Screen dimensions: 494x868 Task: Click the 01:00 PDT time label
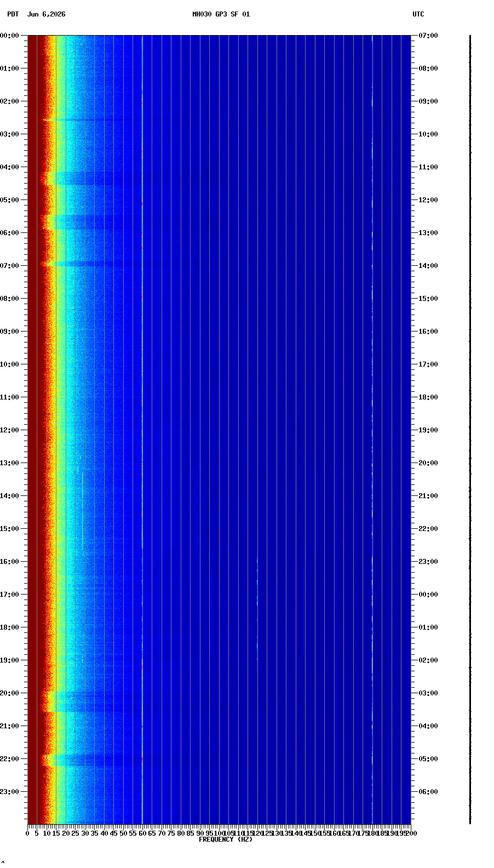click(x=9, y=68)
